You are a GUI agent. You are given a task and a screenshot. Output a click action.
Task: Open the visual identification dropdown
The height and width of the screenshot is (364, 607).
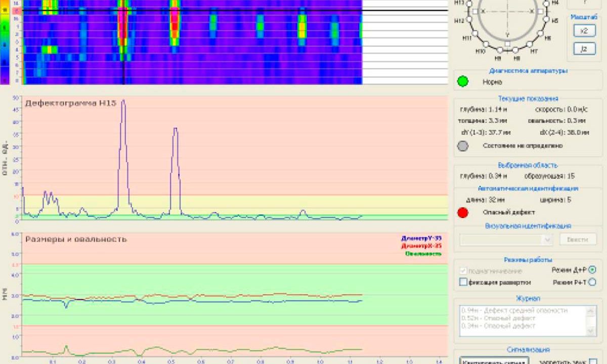(546, 240)
